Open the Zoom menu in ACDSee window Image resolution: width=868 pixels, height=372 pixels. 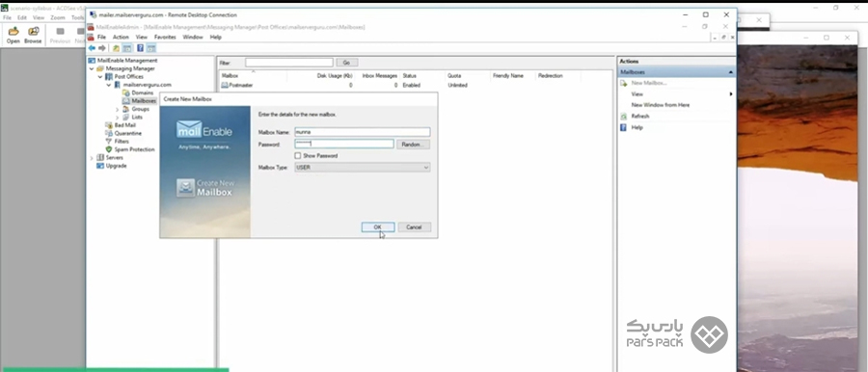coord(58,17)
